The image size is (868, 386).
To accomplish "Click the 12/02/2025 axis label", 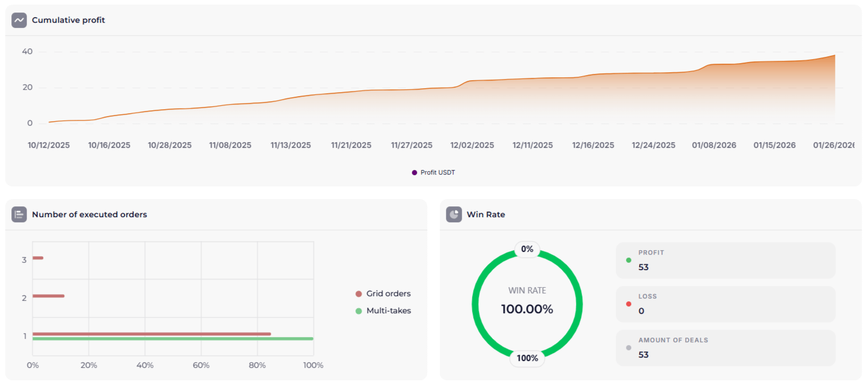I will [x=472, y=145].
